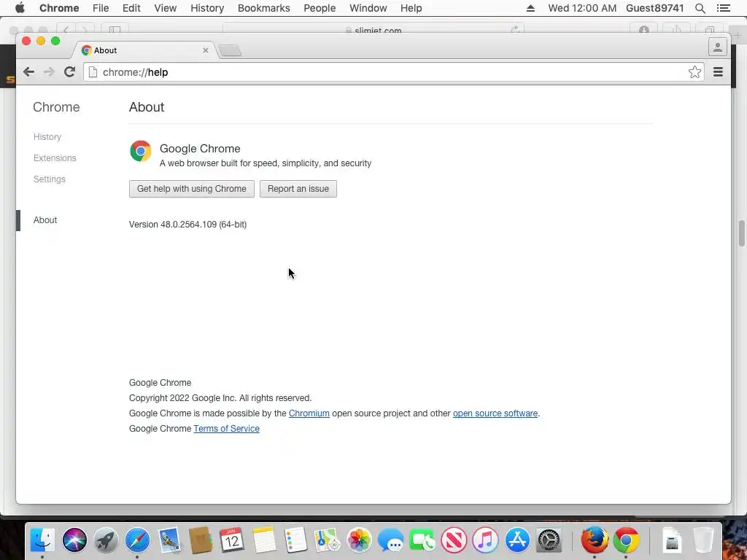
Task: Open the Chromium link
Action: 309,413
